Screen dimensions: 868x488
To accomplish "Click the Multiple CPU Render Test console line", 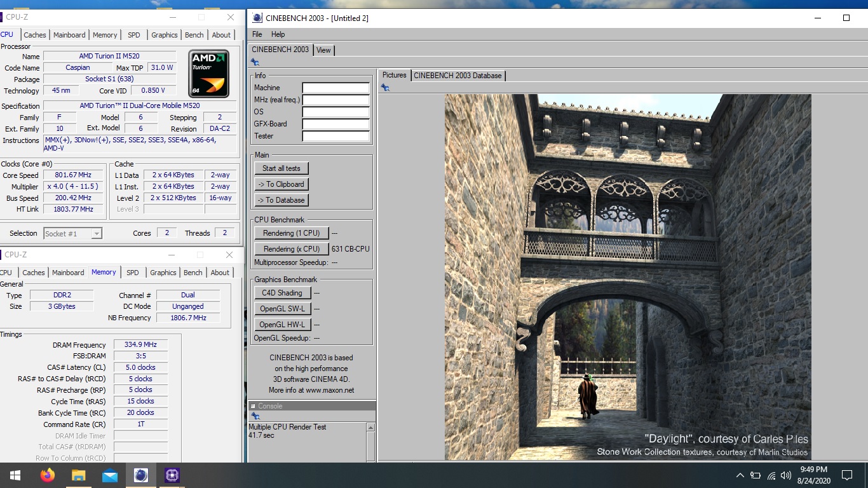I will (x=287, y=427).
